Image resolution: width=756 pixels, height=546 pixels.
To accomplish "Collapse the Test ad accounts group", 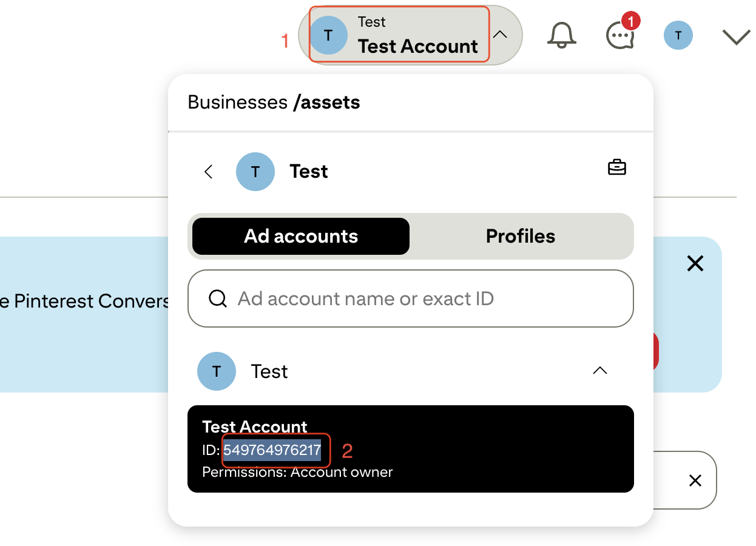I will tap(599, 371).
